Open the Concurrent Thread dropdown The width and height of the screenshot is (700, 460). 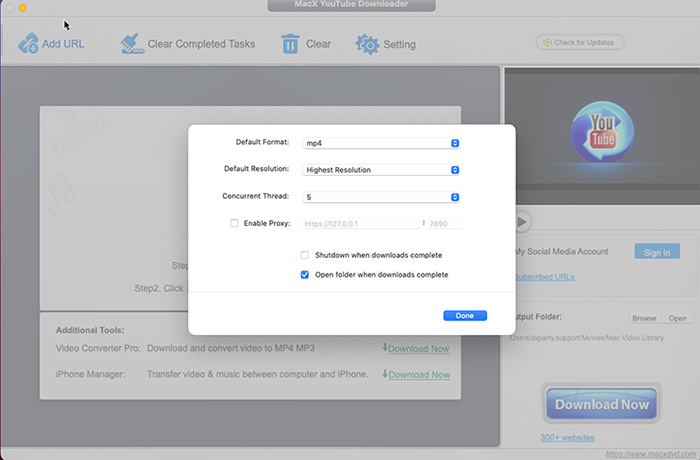tap(381, 197)
